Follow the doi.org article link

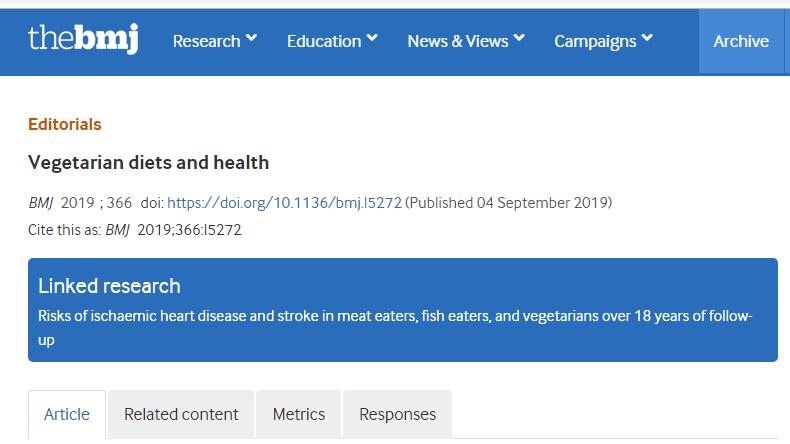click(x=284, y=203)
